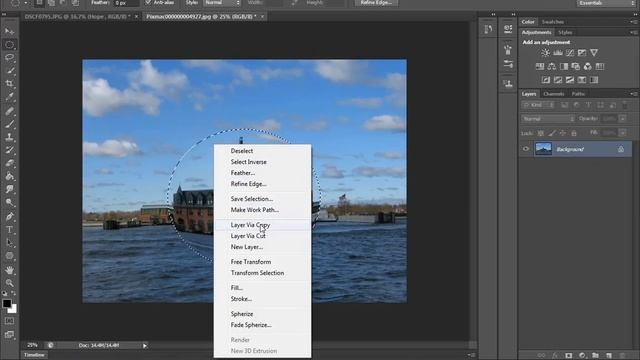
Task: Add a Color Balance adjustment
Action: coord(552,66)
